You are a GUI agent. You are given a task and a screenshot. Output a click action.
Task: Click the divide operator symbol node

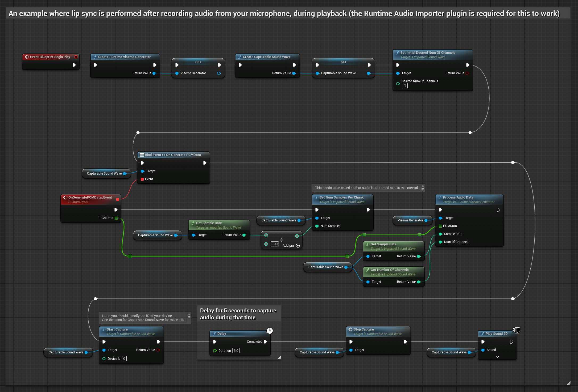pyautogui.click(x=282, y=240)
